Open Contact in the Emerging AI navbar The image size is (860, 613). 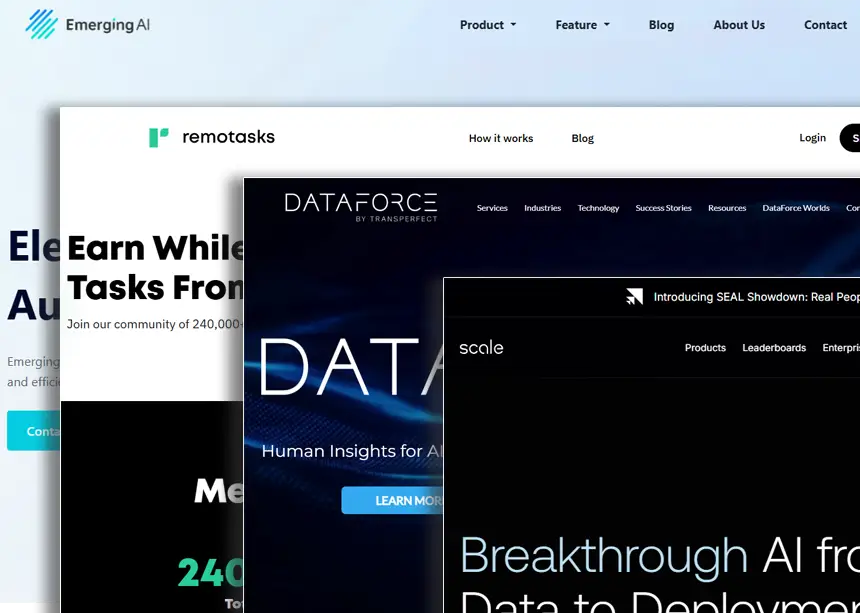(x=825, y=25)
